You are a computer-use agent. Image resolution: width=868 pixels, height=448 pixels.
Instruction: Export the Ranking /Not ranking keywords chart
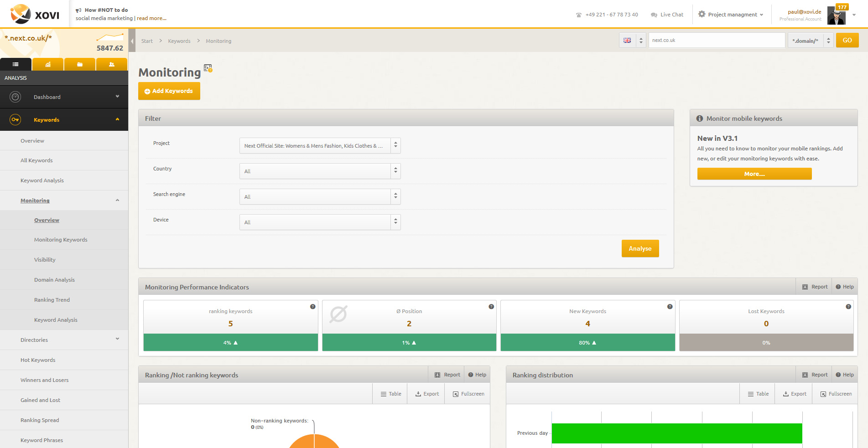[x=427, y=394]
